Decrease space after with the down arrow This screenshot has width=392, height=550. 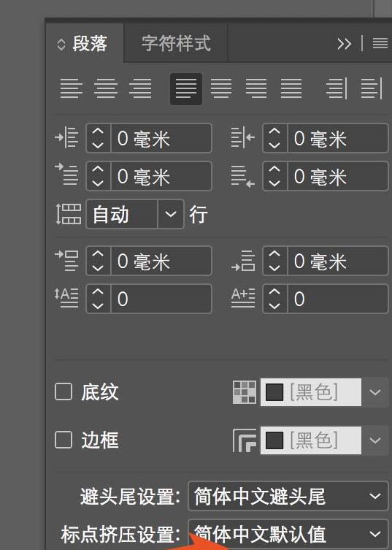(x=274, y=268)
